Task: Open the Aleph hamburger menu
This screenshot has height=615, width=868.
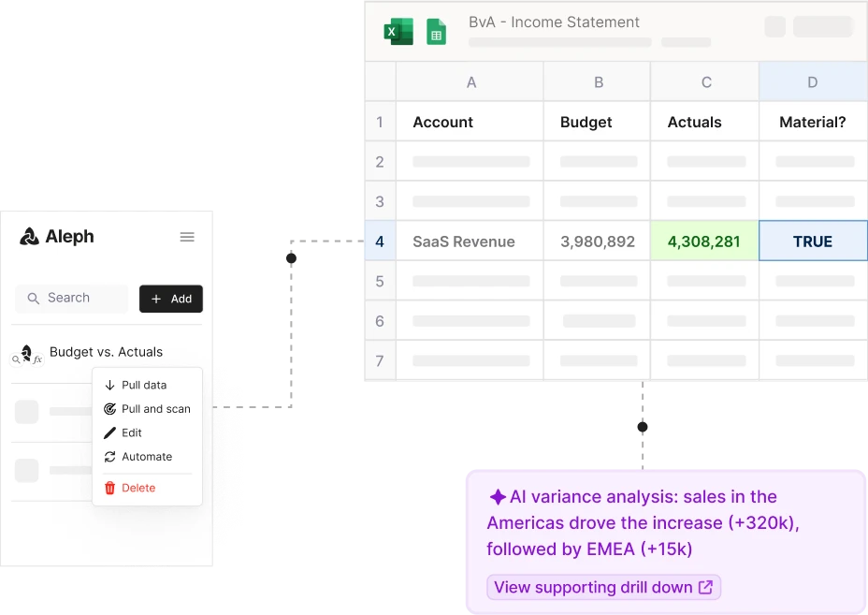Action: click(x=187, y=237)
